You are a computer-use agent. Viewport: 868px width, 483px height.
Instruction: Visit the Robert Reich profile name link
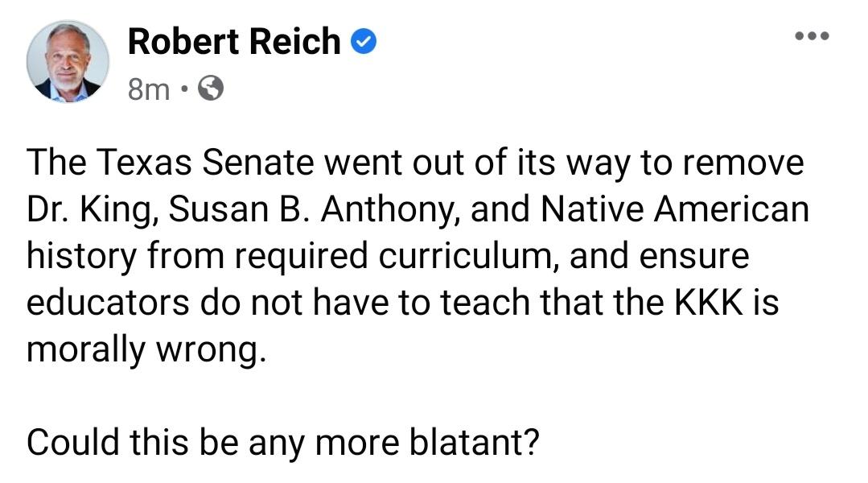234,42
